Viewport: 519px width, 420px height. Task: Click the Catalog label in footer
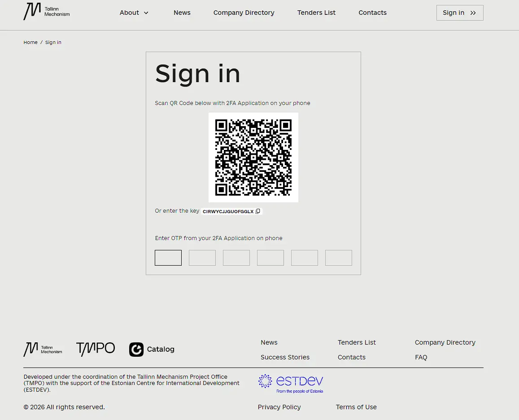[161, 349]
